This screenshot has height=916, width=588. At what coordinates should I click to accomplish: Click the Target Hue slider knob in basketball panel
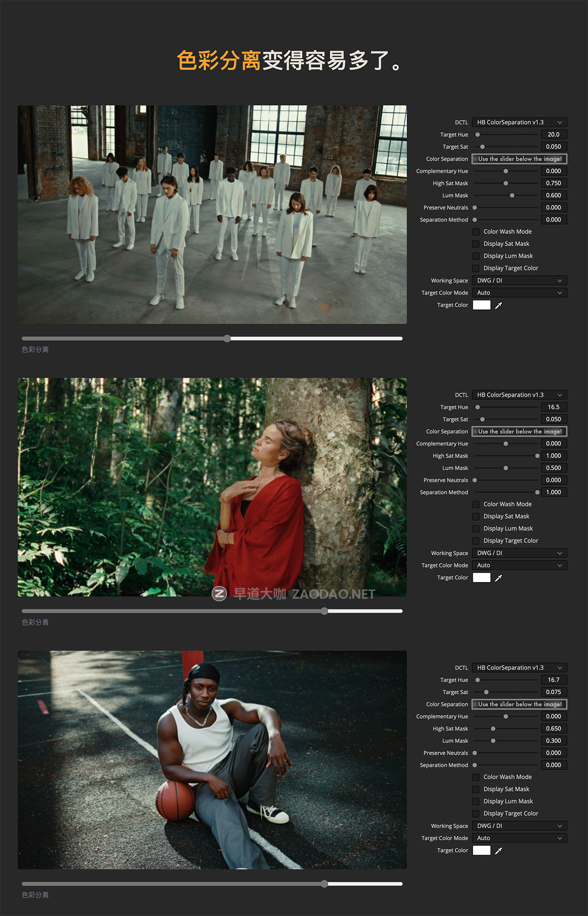point(478,680)
